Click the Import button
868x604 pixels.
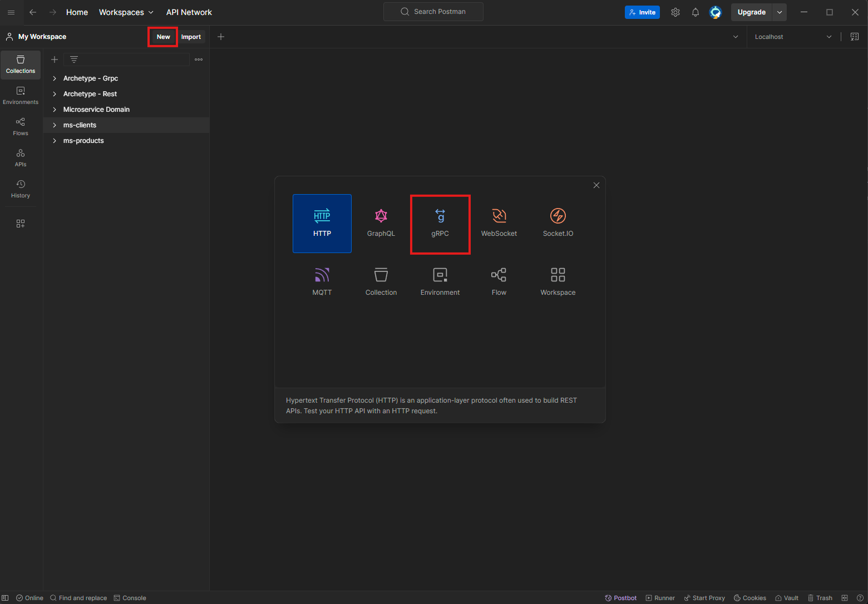(191, 37)
